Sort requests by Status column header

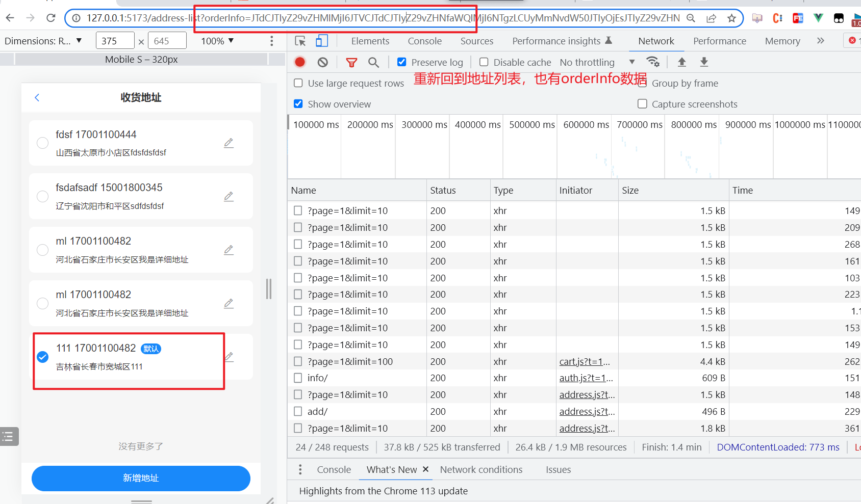(458, 190)
